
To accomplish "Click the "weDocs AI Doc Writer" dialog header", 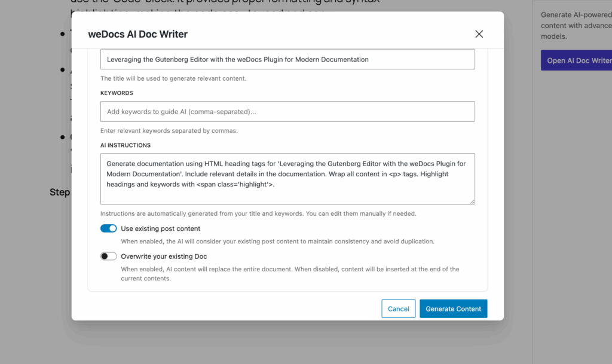I will click(137, 34).
